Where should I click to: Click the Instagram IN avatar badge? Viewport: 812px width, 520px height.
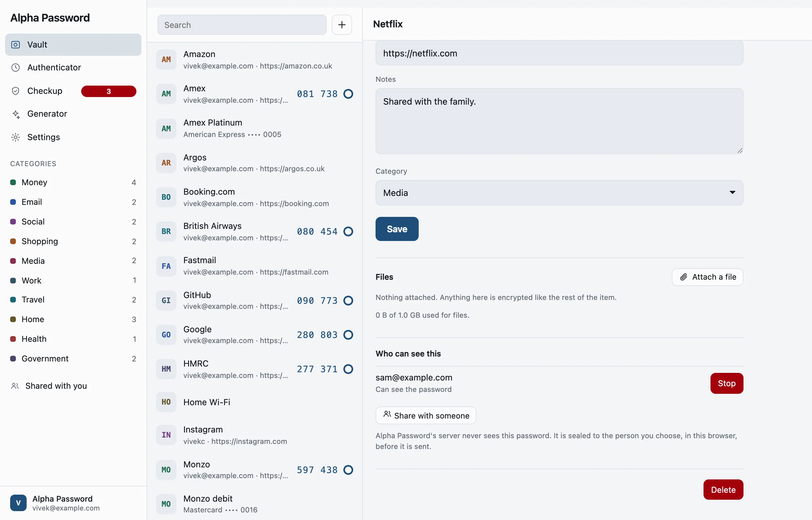pos(166,435)
